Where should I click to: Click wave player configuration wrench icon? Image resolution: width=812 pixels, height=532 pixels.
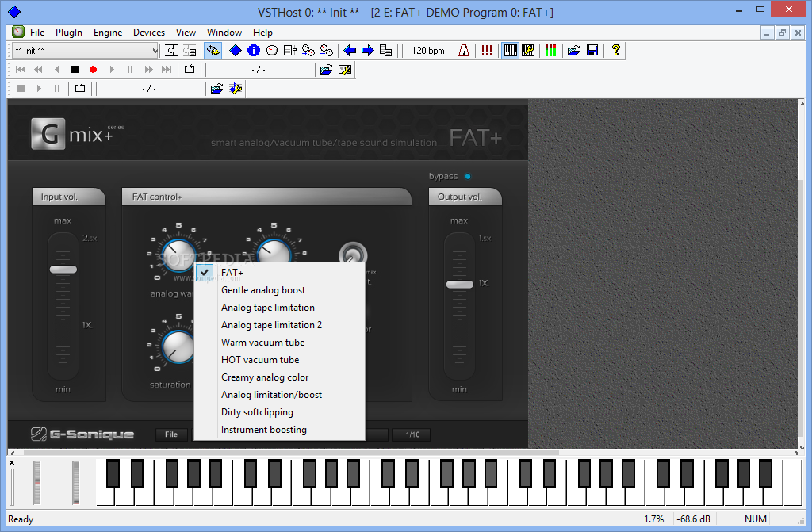[236, 89]
